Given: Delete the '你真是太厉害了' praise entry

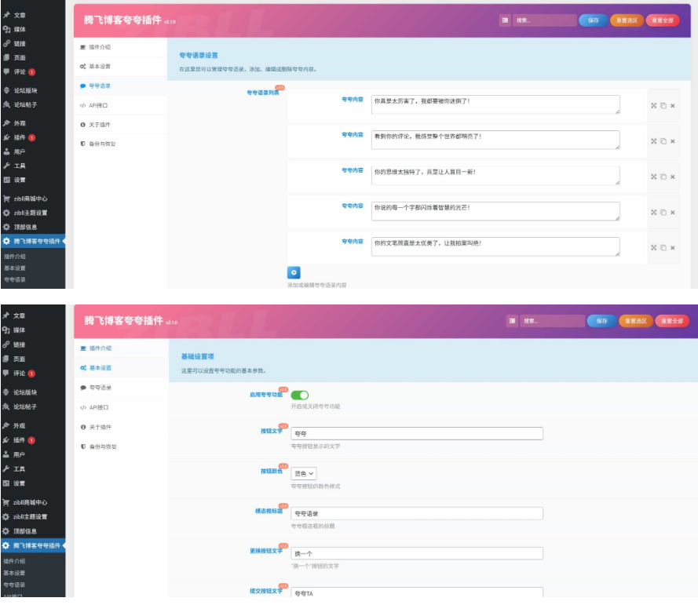Looking at the screenshot, I should click(x=673, y=106).
